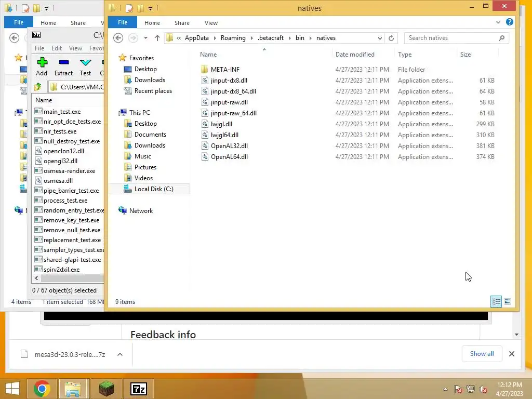Screen dimensions: 532x399
Task: Click the muted volume tray icon
Action: tap(483, 389)
